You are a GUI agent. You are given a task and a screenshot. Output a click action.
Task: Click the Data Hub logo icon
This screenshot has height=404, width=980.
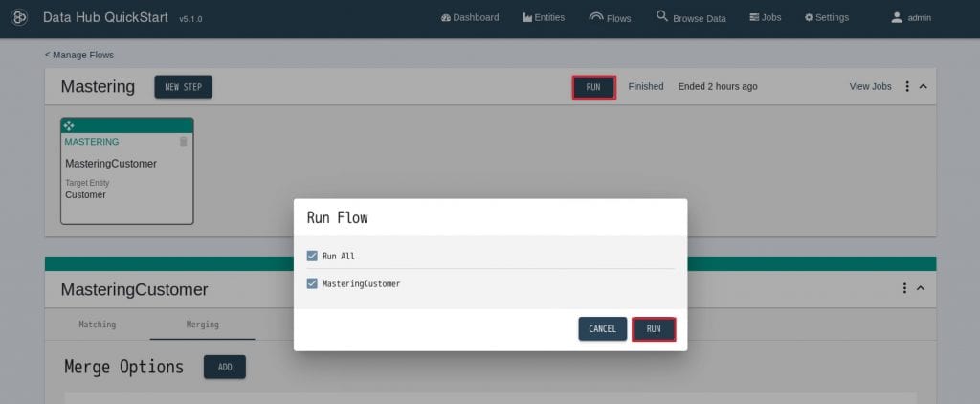tap(19, 18)
